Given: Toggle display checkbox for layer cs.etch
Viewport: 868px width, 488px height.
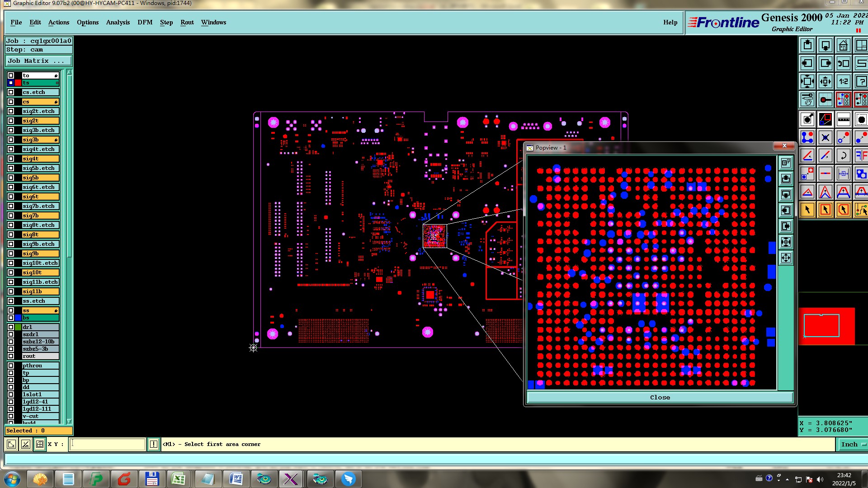Looking at the screenshot, I should point(11,92).
